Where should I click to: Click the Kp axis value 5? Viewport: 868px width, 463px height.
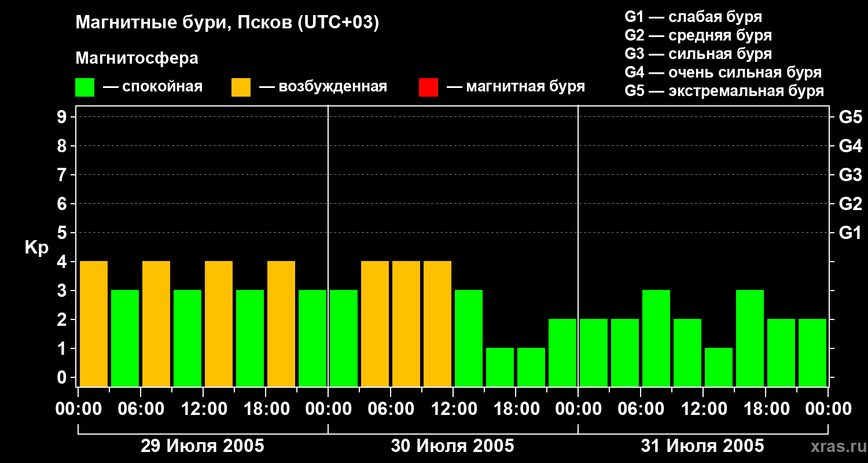coord(63,233)
